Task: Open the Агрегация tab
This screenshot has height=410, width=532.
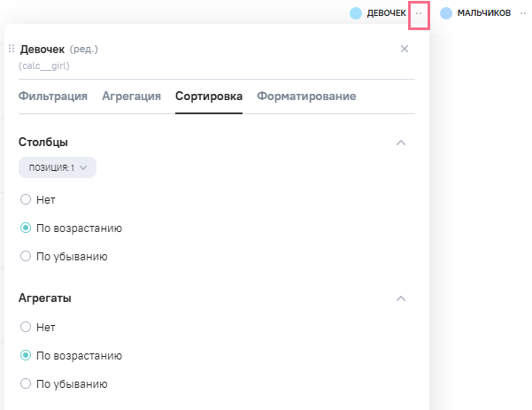Action: coord(131,97)
